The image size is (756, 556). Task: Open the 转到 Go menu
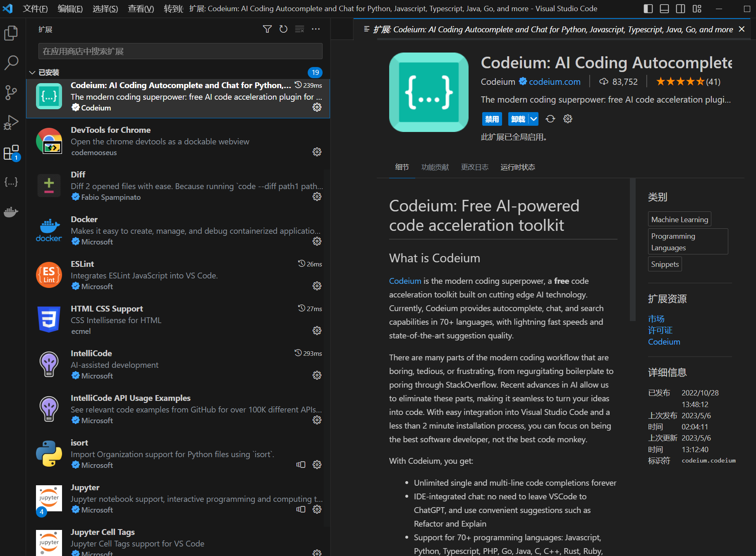click(174, 9)
